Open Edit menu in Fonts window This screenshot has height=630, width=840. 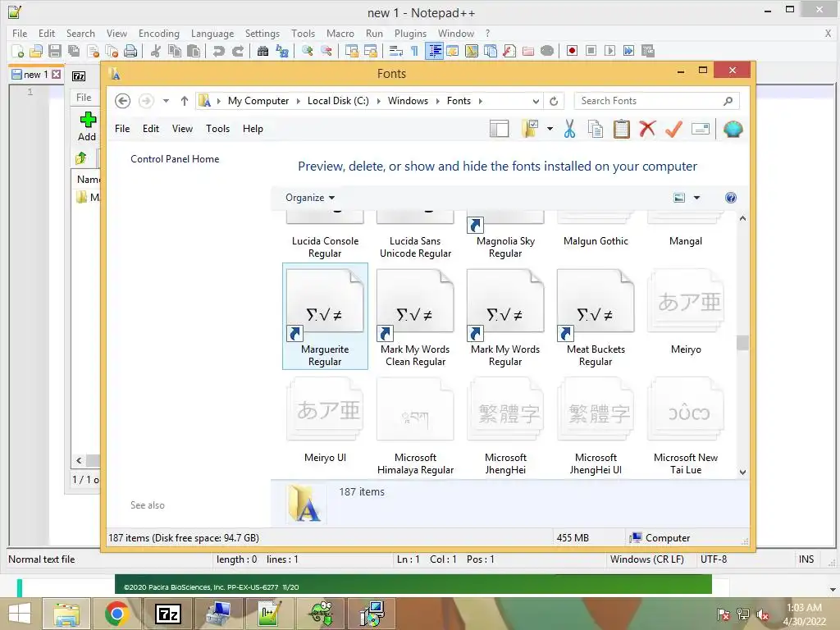click(151, 129)
